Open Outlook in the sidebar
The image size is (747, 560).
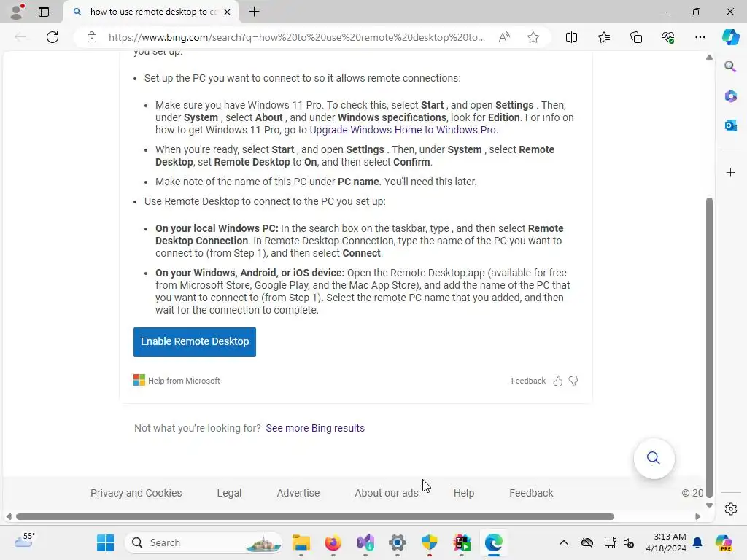[730, 125]
